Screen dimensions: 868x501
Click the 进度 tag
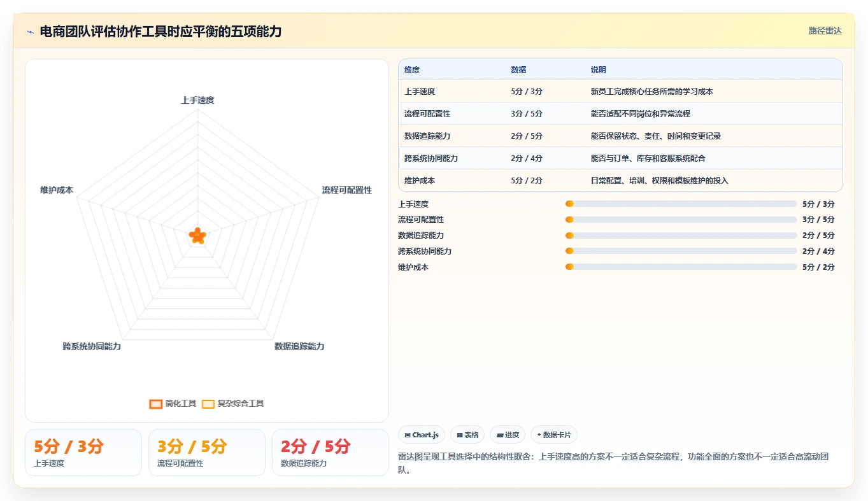[x=508, y=435]
